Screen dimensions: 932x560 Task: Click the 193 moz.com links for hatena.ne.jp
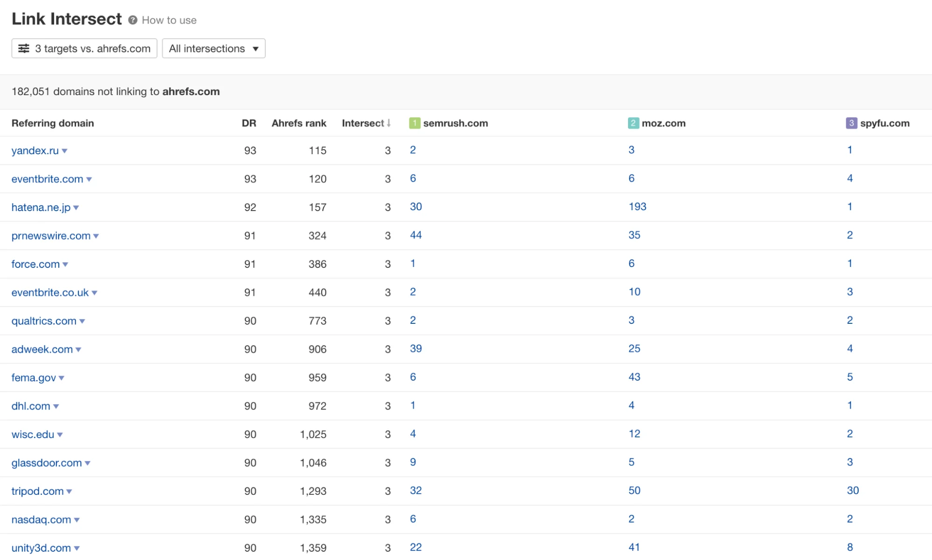(x=637, y=206)
